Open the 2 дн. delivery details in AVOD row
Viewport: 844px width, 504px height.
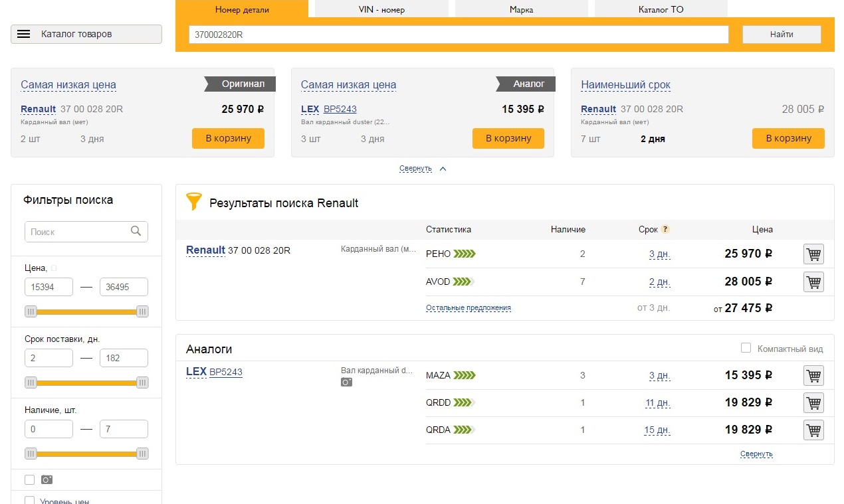659,282
